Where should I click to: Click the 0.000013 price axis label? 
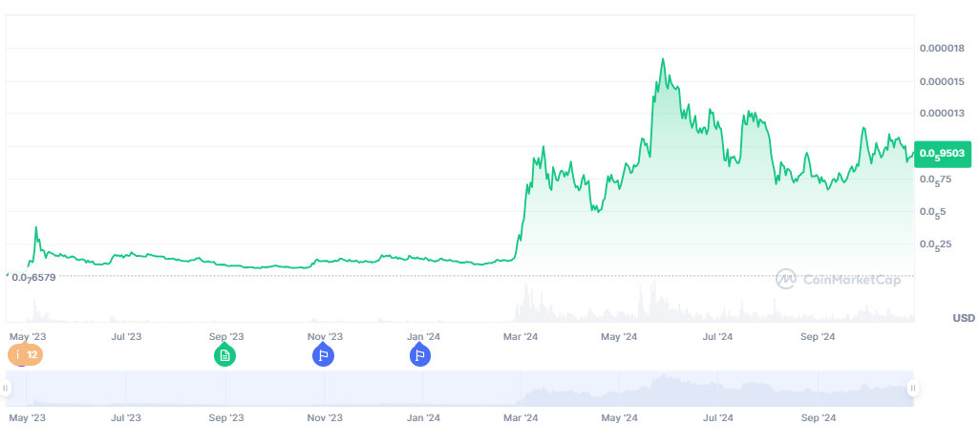[x=941, y=113]
